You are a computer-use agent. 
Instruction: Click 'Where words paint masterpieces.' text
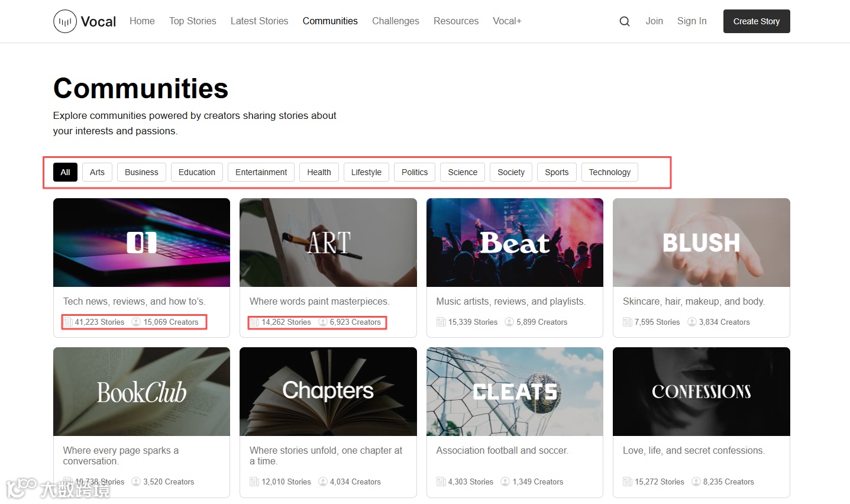pos(319,301)
